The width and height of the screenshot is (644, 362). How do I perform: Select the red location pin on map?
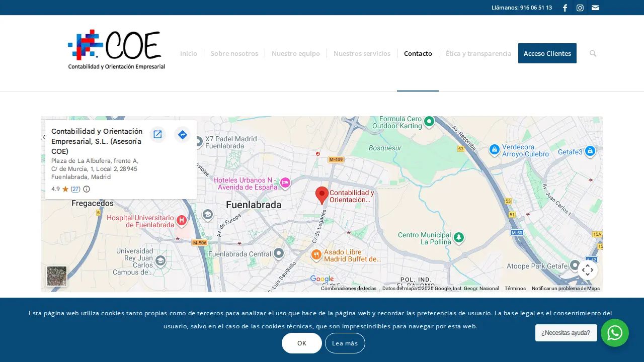tap(322, 195)
